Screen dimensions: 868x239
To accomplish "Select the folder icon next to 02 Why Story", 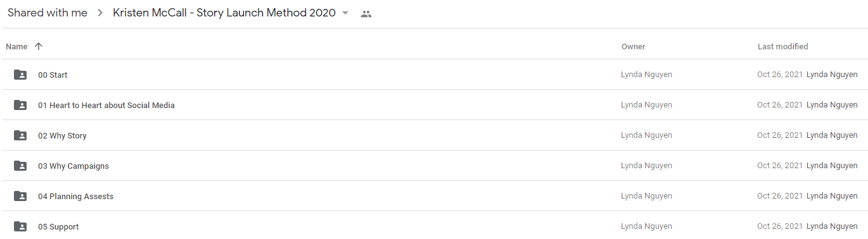I will (20, 135).
